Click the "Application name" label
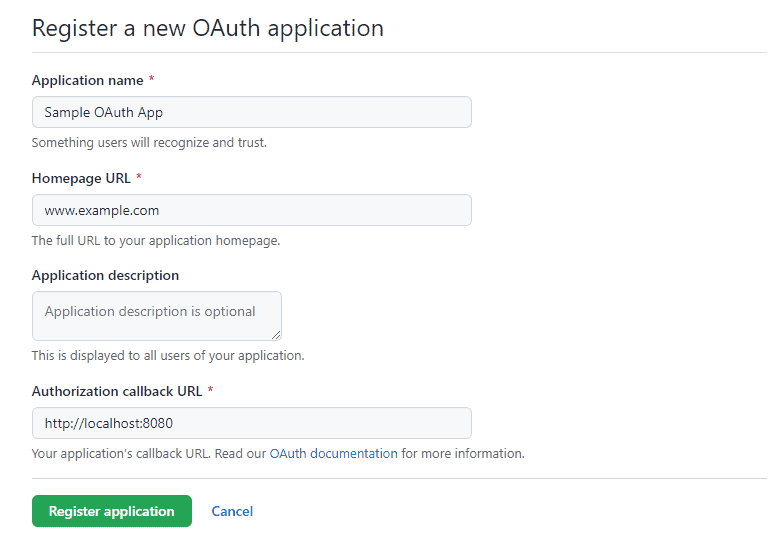The height and width of the screenshot is (556, 781). 87,80
